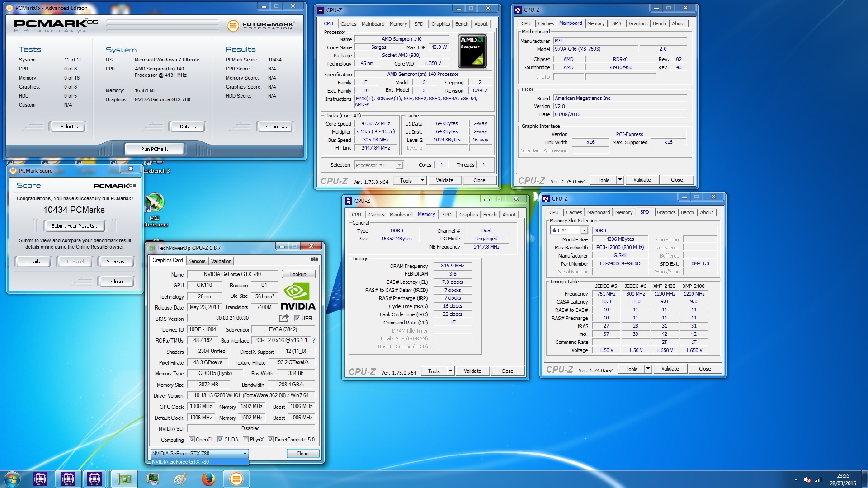Click the NVIDIA logo in GPU-Z
Viewport: 868px width, 488px height.
click(298, 297)
